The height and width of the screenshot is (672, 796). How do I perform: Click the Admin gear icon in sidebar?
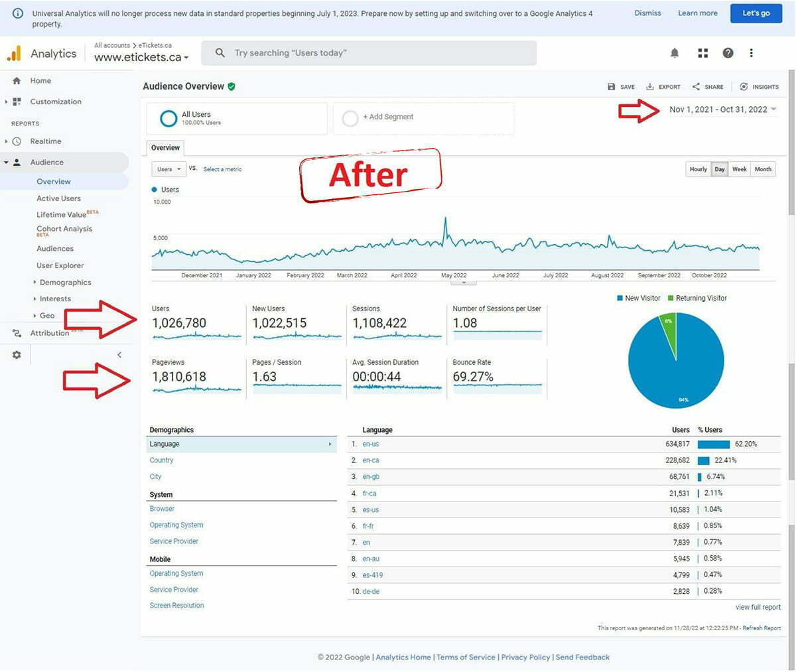coord(17,355)
